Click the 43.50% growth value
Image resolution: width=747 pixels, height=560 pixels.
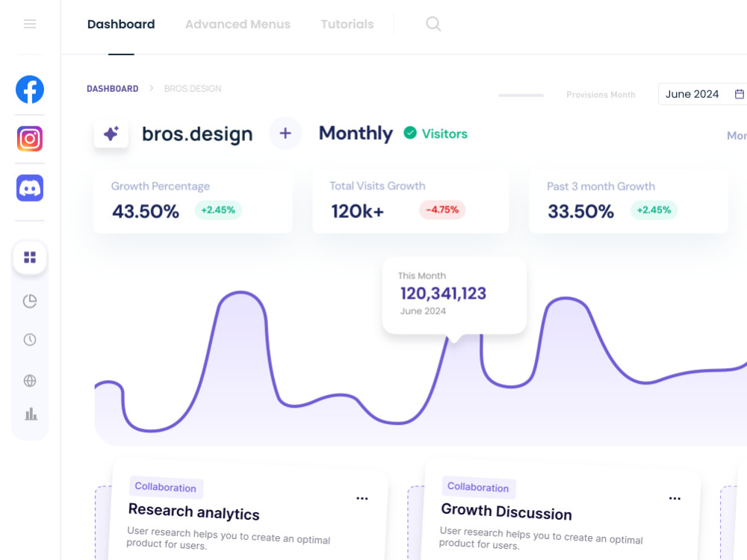point(146,211)
